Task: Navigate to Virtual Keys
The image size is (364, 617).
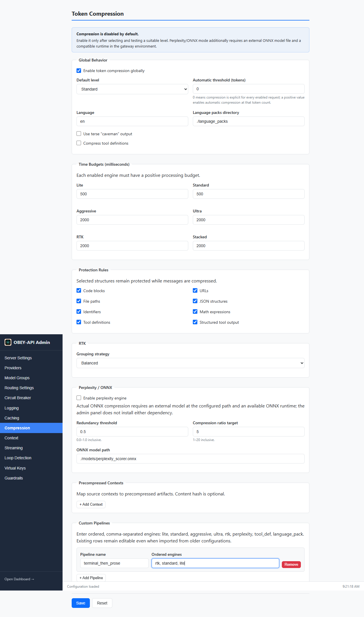Action: coord(31,468)
